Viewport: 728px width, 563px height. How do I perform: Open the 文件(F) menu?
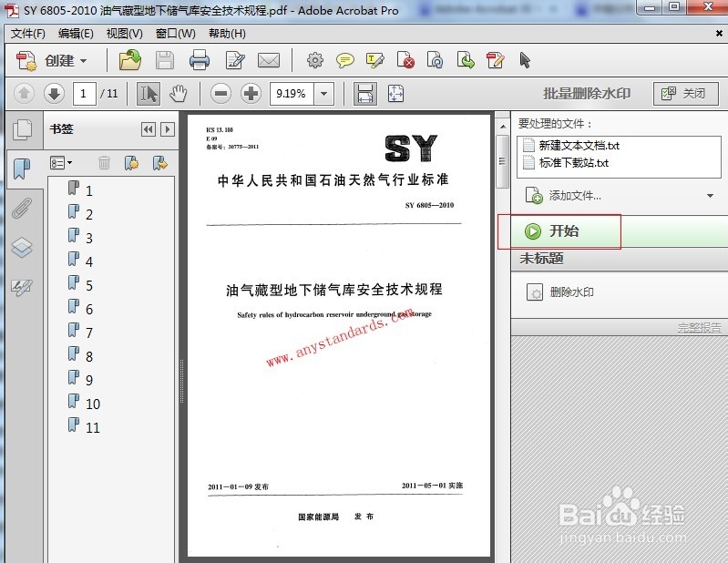28,34
